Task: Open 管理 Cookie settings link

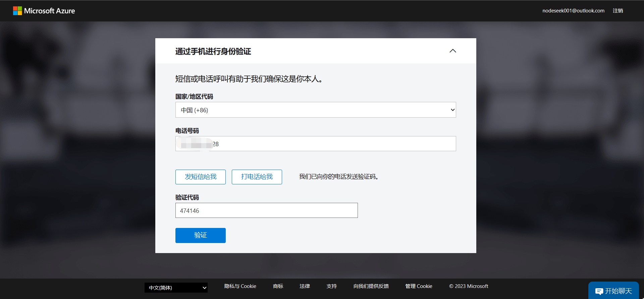Action: coord(419,286)
